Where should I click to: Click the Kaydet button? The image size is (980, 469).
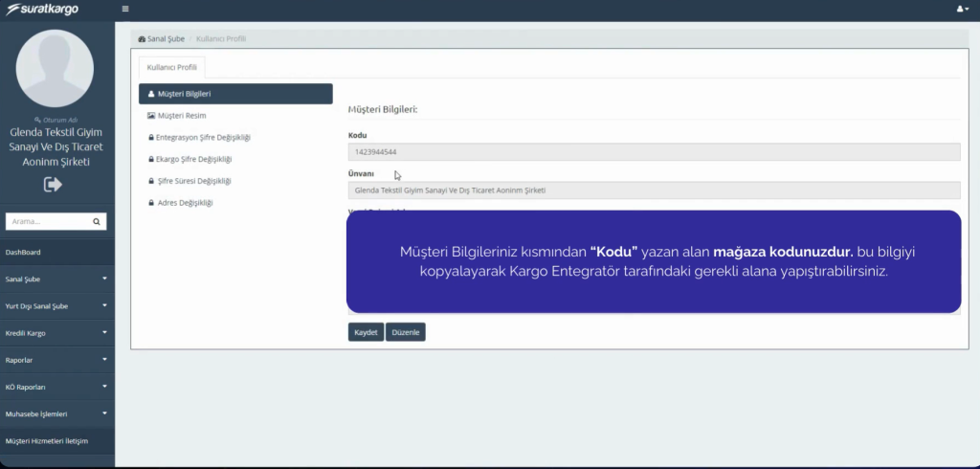[x=366, y=332]
